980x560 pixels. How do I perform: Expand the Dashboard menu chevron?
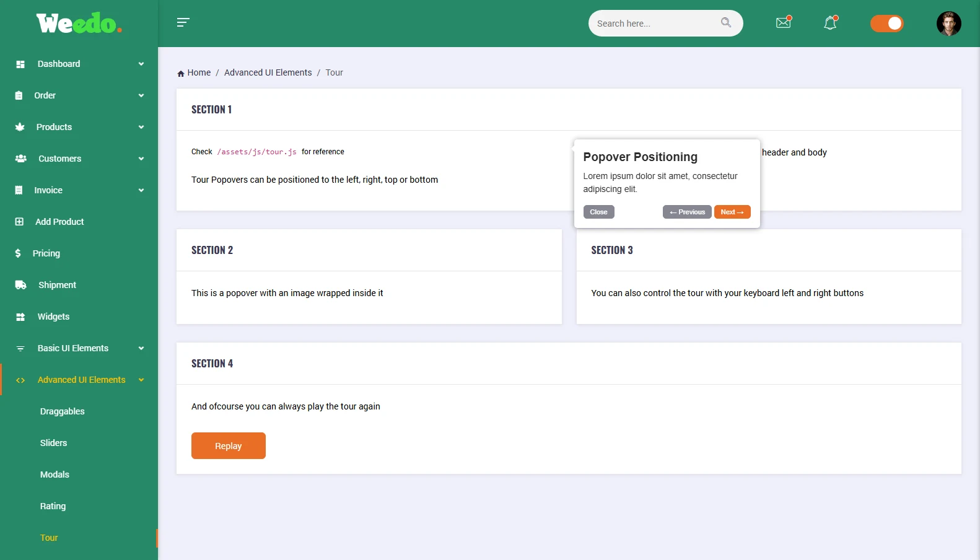tap(141, 64)
